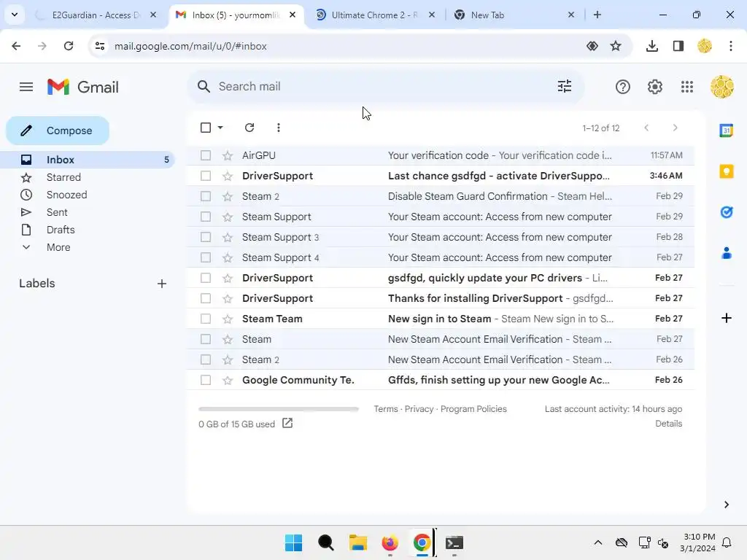747x560 pixels.
Task: Open the More options three-dot menu above mail list
Action: pyautogui.click(x=279, y=128)
